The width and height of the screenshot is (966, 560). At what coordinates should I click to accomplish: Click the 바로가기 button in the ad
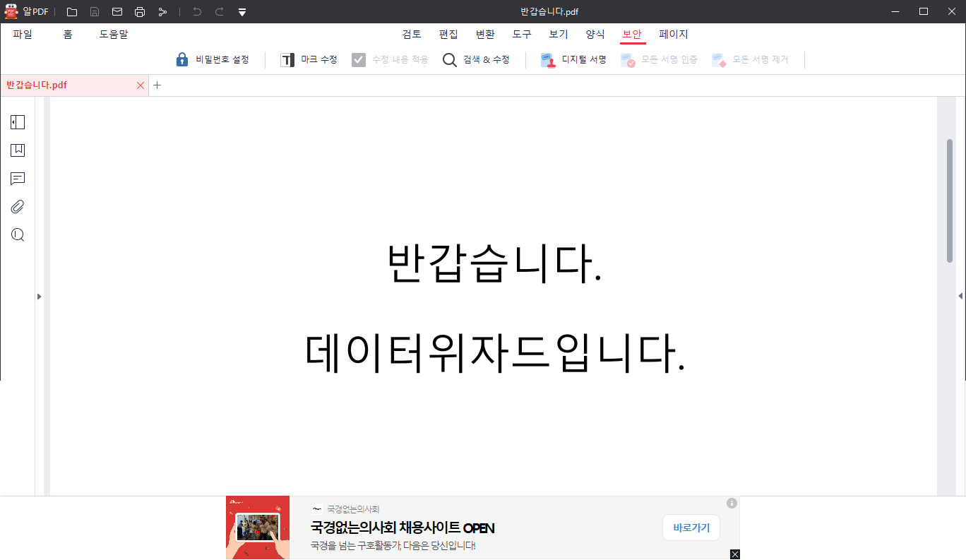(691, 528)
